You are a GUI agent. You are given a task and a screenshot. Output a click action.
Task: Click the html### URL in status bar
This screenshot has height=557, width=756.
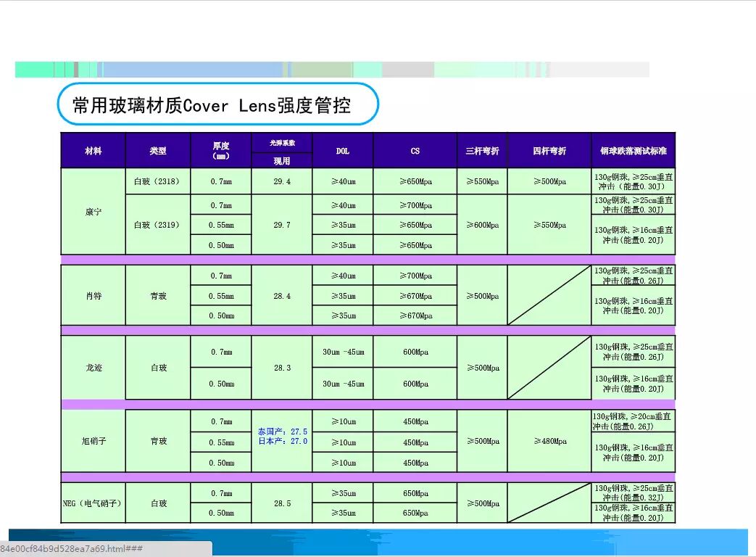click(x=71, y=548)
